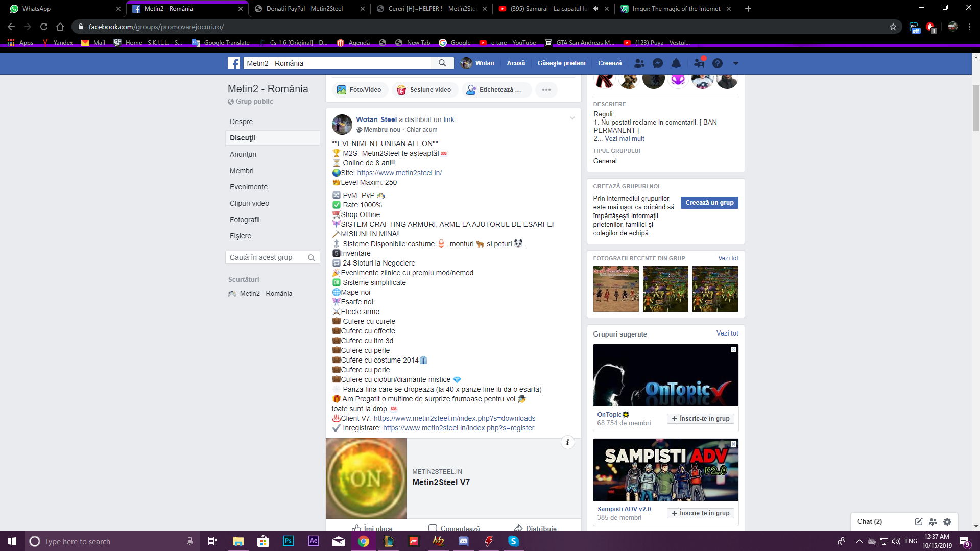Open the help question mark icon
This screenshot has height=551, width=980.
pyautogui.click(x=718, y=63)
